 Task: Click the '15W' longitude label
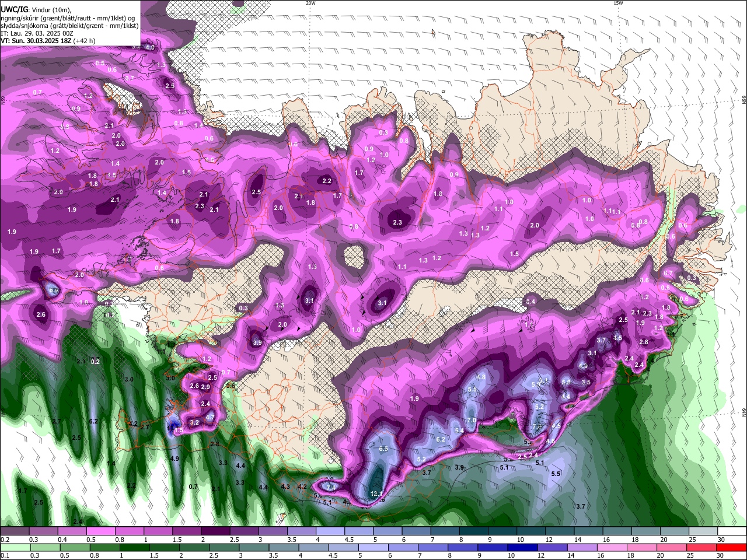point(618,3)
